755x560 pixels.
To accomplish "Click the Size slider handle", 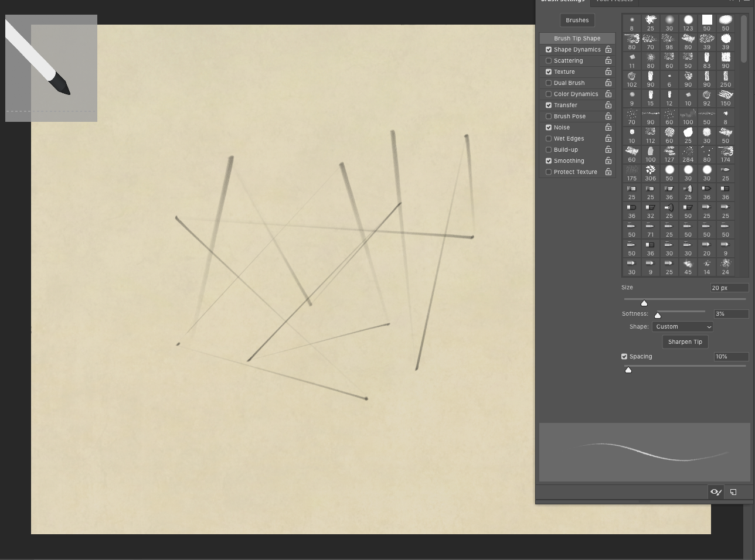I will [644, 303].
